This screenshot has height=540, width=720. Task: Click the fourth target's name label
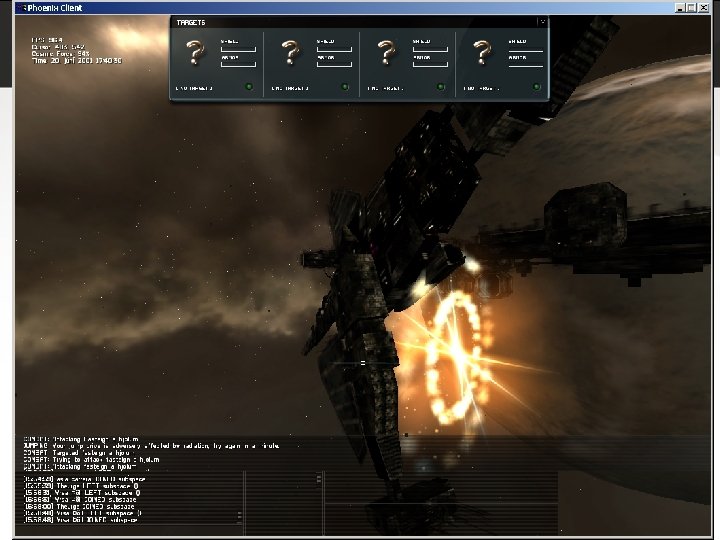[481, 88]
